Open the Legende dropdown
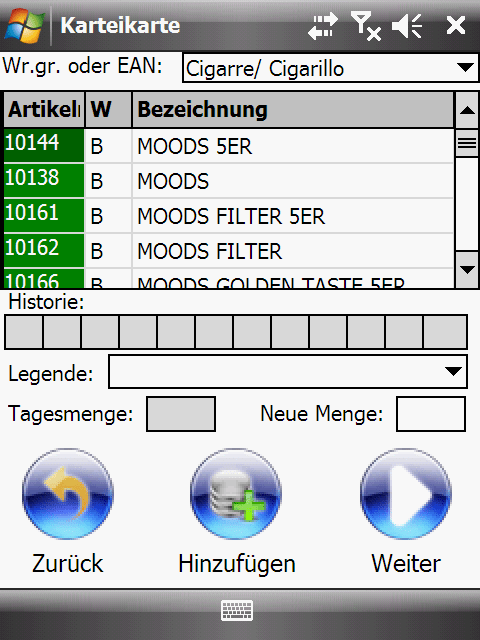The height and width of the screenshot is (640, 480). point(288,371)
